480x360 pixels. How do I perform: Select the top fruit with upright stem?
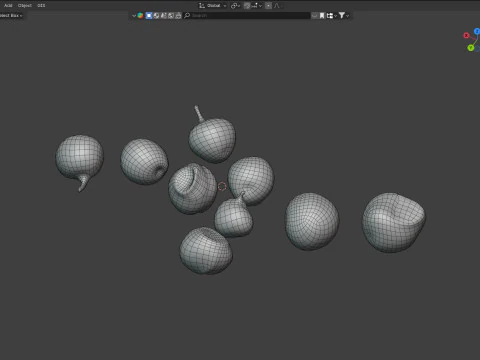point(212,140)
